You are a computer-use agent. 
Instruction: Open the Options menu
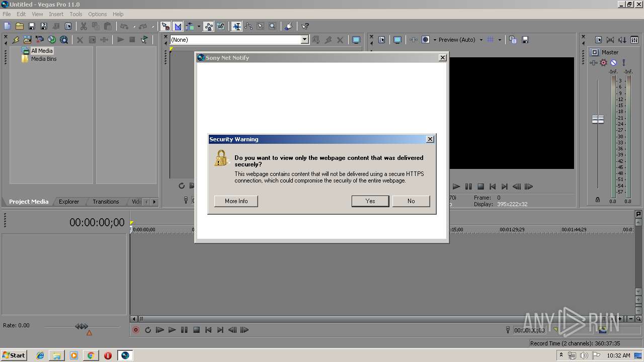click(98, 14)
